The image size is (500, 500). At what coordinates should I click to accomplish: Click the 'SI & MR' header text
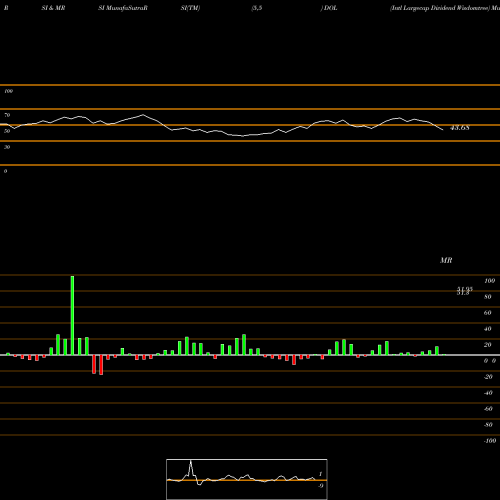coord(53,8)
